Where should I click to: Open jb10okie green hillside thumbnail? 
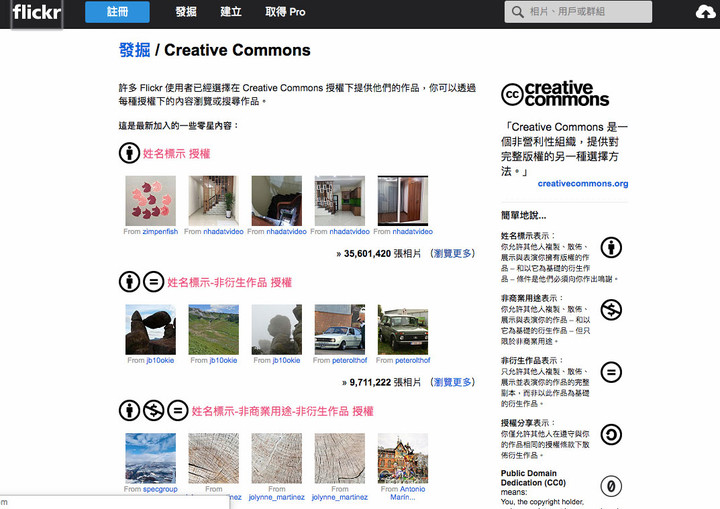[214, 329]
